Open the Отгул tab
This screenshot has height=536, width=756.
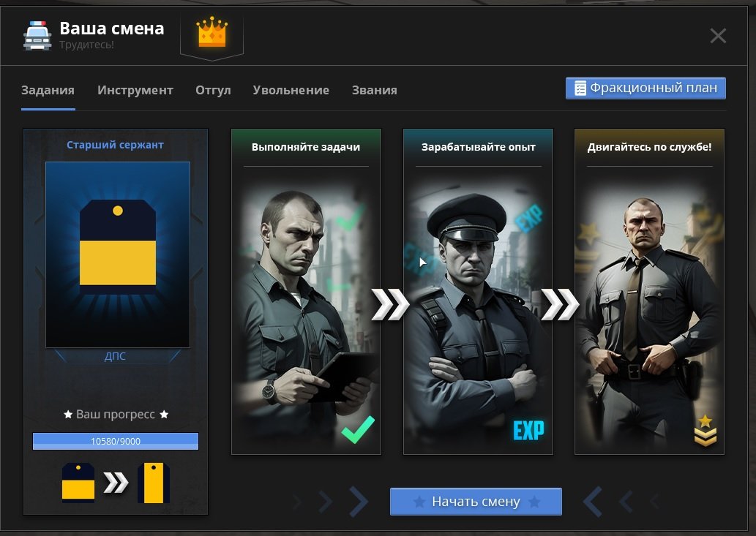213,90
